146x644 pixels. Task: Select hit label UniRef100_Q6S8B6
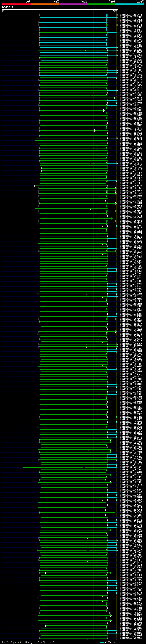pyautogui.click(x=131, y=239)
